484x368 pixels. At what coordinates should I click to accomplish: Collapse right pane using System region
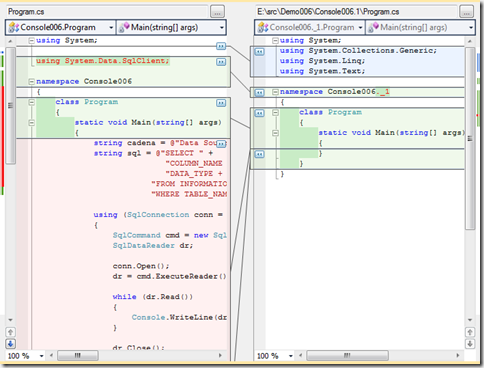point(275,41)
